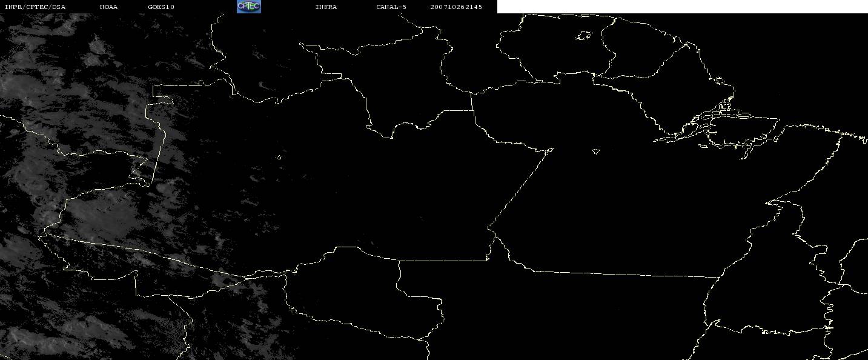Click the 200710262145 timestamp text
Screen dimensions: 868x360
click(456, 7)
